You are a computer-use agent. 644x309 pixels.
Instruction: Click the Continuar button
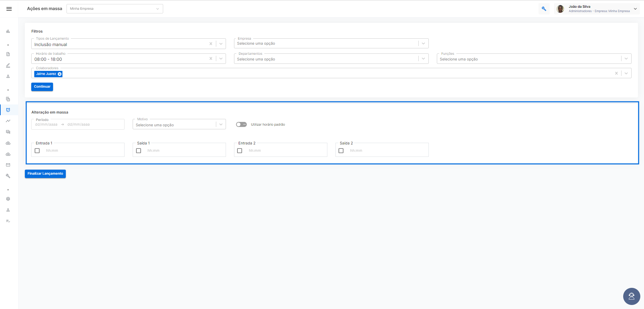point(42,87)
